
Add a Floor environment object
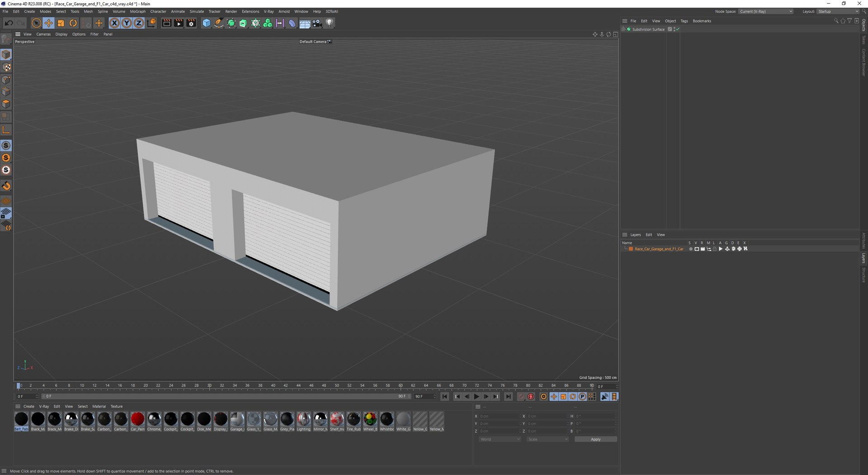pos(305,23)
